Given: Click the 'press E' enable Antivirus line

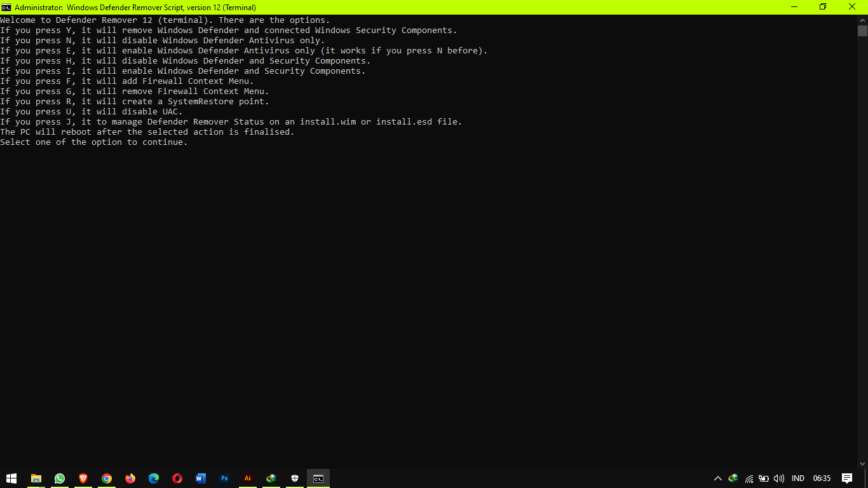Looking at the screenshot, I should [x=244, y=51].
